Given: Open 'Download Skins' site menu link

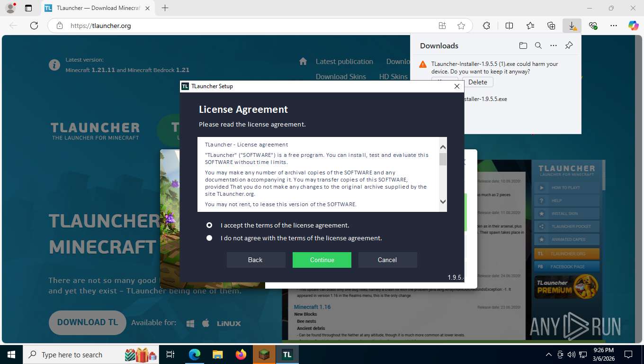Looking at the screenshot, I should click(x=341, y=77).
